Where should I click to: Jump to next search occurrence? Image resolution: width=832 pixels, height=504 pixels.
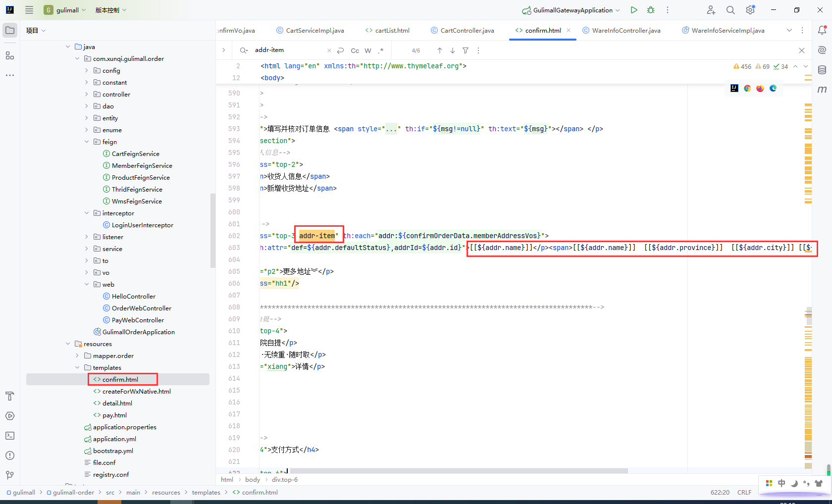(x=453, y=50)
